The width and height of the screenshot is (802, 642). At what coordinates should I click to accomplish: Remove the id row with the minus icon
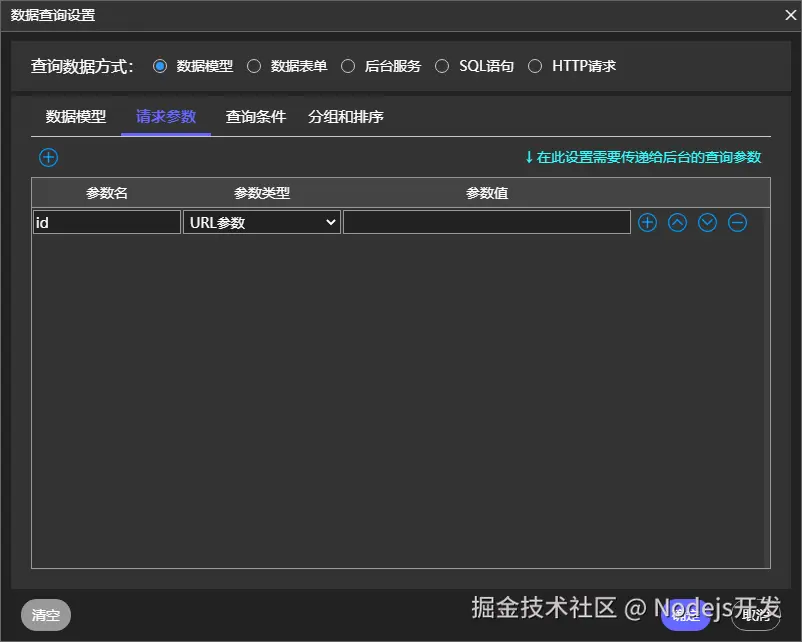point(737,222)
